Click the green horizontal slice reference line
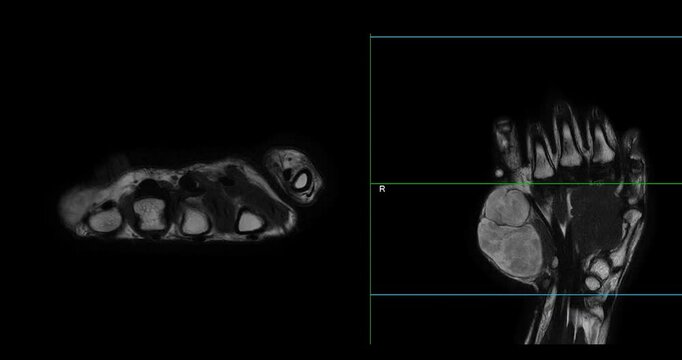This screenshot has width=682, height=360. [526, 184]
